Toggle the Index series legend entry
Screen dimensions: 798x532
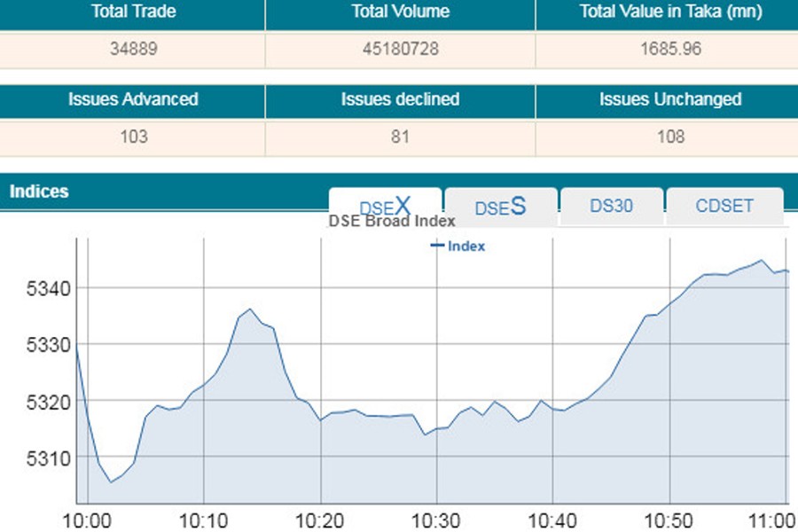458,246
